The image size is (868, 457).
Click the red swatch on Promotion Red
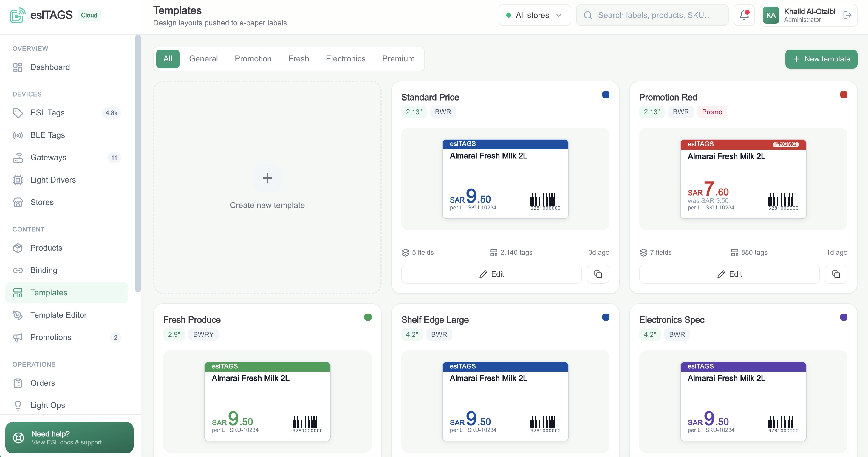point(844,95)
